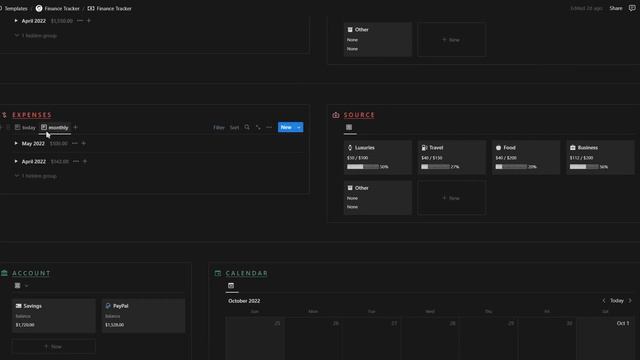
Task: Expand April 2022 toggle above Expenses section
Action: pos(16,20)
